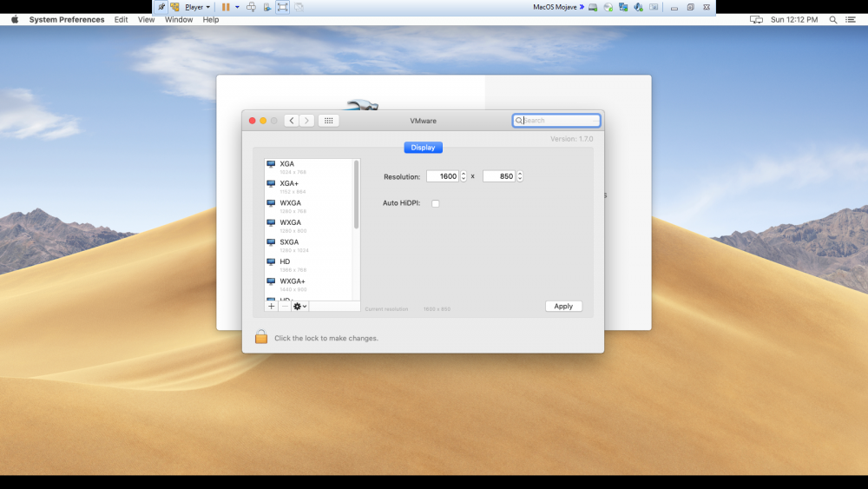The image size is (868, 489).
Task: Select WXGA+ 1440 x 900 in the list
Action: tap(309, 285)
